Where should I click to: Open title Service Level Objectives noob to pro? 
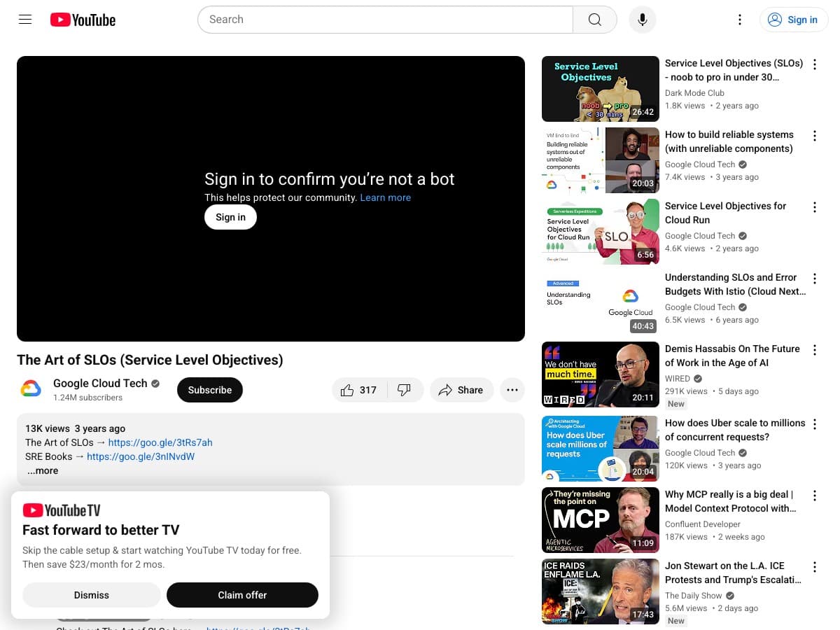click(734, 70)
